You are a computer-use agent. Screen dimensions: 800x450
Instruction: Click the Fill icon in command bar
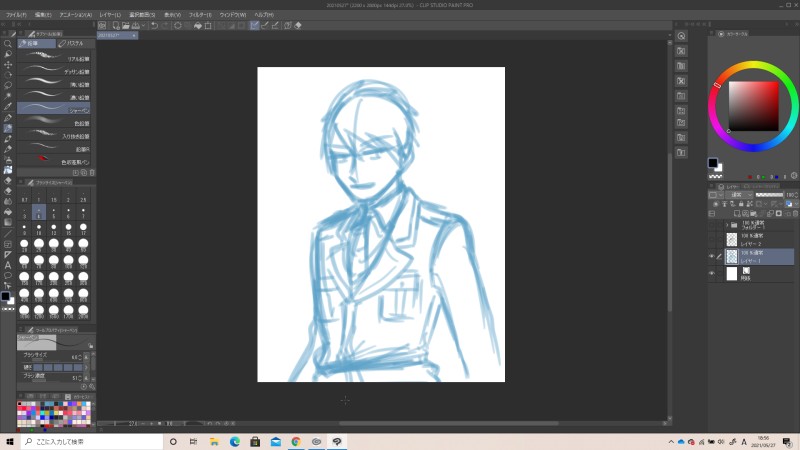click(x=198, y=26)
